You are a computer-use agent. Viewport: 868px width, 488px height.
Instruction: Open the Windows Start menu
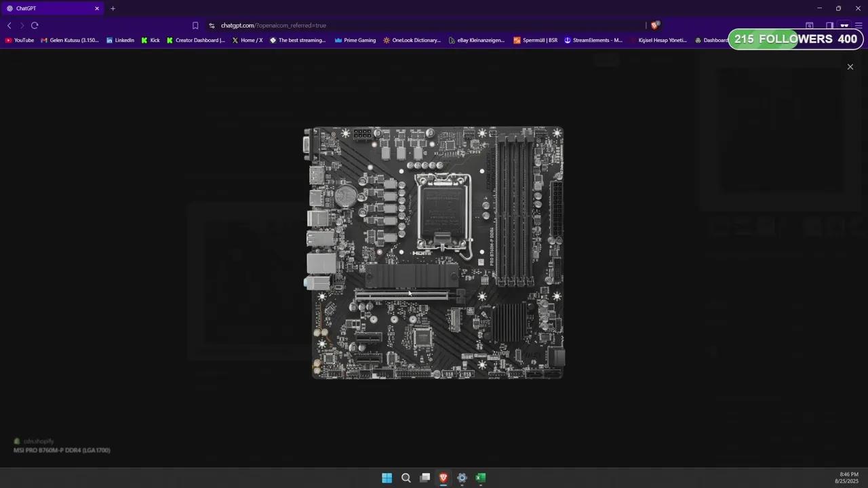pyautogui.click(x=387, y=478)
